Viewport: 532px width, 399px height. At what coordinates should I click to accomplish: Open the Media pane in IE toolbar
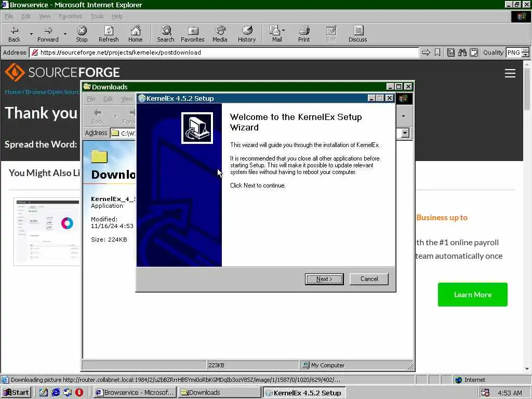coord(220,34)
